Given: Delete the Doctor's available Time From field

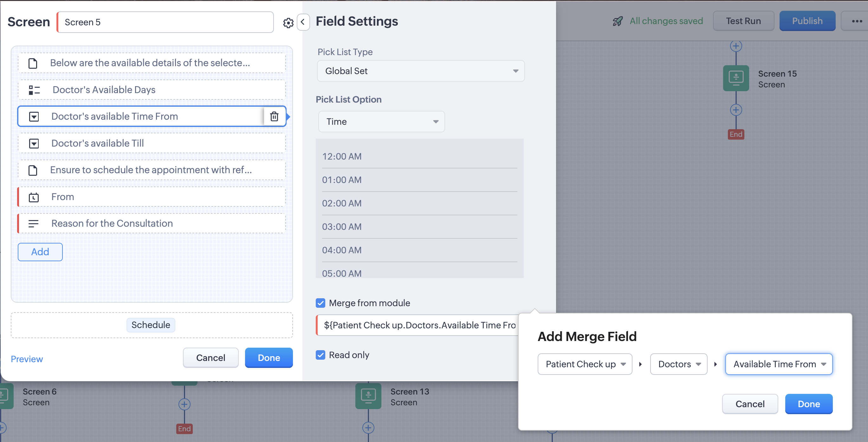Looking at the screenshot, I should tap(274, 117).
